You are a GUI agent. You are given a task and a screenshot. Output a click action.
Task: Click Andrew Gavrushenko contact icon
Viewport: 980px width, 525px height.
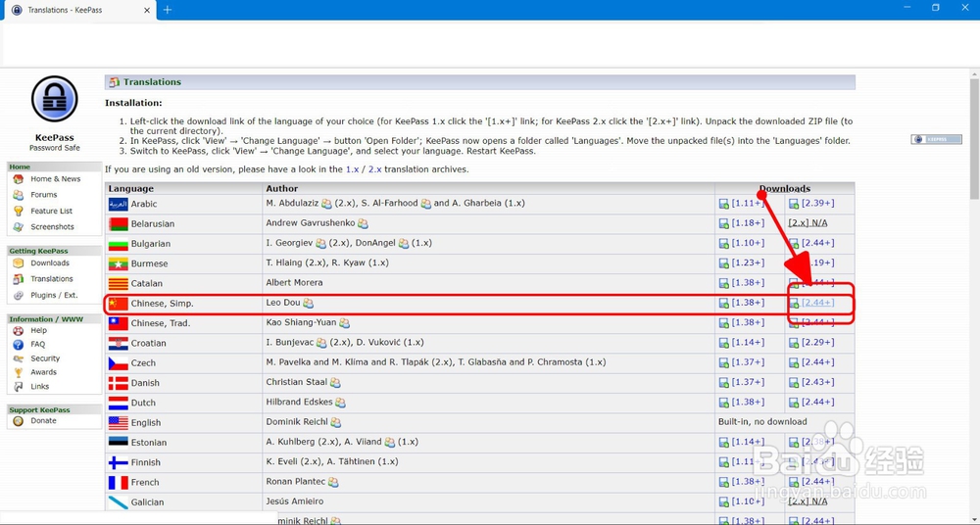363,223
